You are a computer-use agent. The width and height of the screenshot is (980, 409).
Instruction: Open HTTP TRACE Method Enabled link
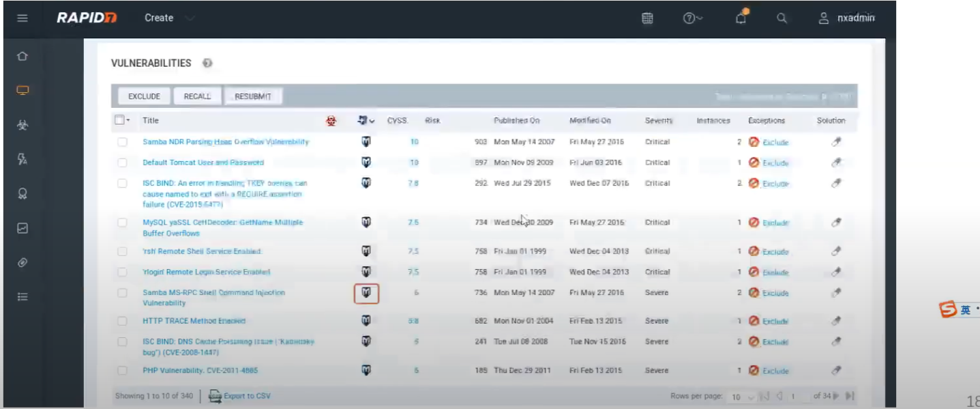[x=194, y=321]
